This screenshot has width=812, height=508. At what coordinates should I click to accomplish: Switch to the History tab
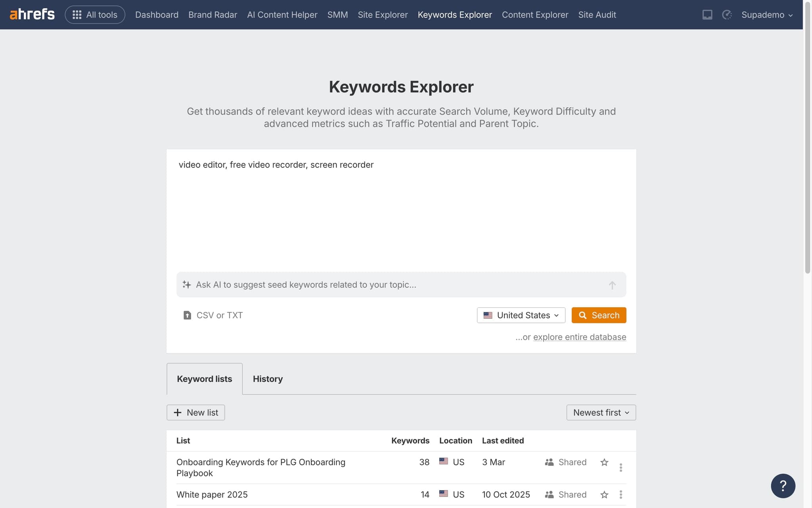click(x=268, y=379)
